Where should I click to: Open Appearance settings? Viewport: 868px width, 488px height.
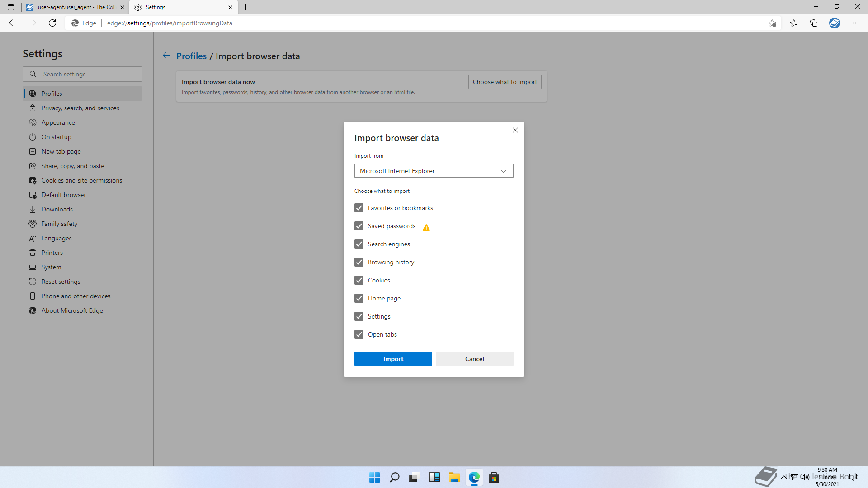82,122
